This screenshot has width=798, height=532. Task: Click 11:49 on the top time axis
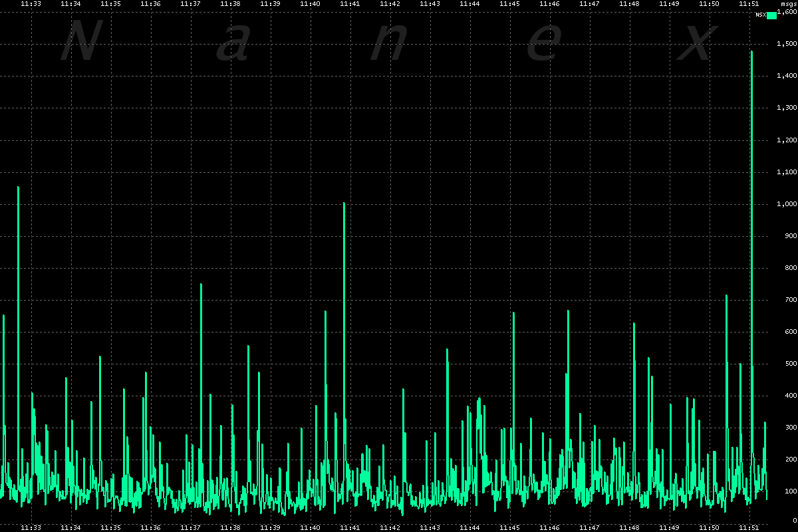[669, 4]
